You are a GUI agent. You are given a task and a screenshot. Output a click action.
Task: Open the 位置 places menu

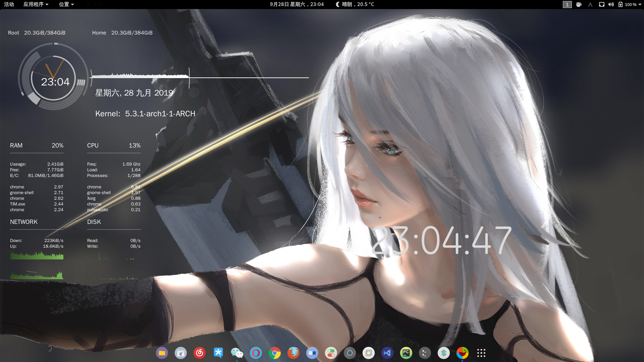click(66, 4)
